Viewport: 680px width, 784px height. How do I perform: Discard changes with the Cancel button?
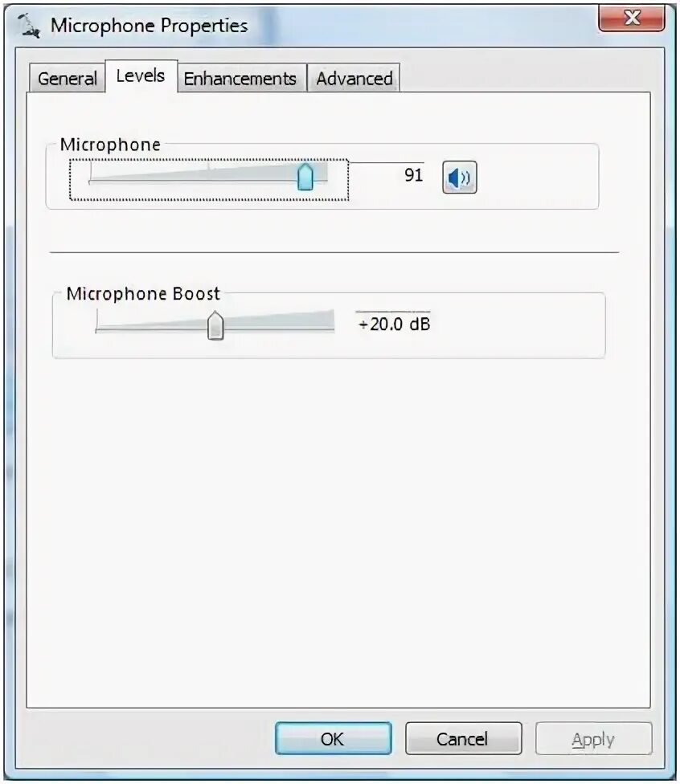pyautogui.click(x=463, y=738)
